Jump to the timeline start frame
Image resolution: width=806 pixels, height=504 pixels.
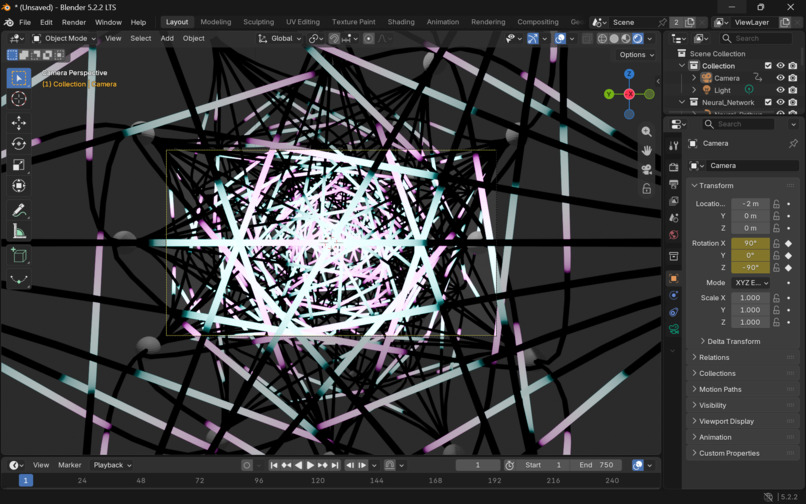pos(274,465)
